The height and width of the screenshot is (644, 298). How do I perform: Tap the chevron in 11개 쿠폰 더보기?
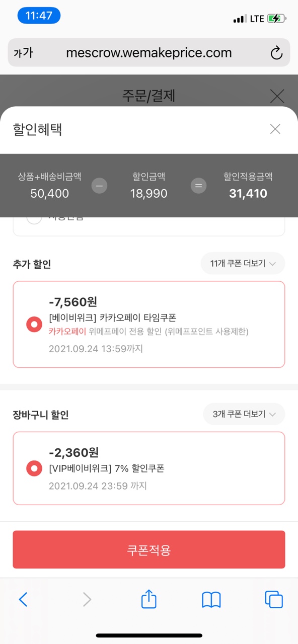pyautogui.click(x=272, y=264)
